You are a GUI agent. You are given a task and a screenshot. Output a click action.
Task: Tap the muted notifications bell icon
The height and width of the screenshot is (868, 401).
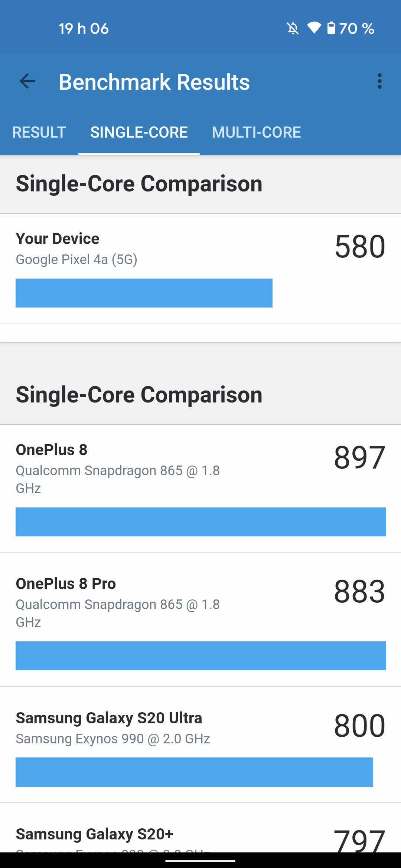(293, 28)
